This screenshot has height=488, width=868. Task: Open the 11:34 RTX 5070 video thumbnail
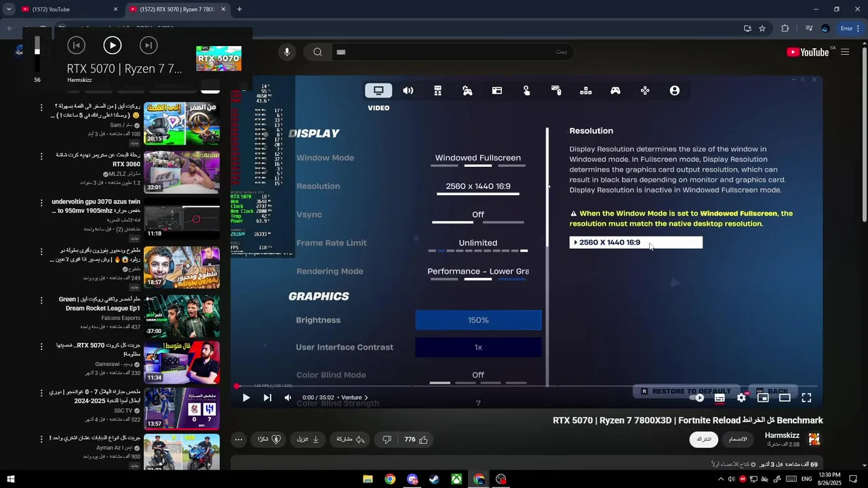182,363
